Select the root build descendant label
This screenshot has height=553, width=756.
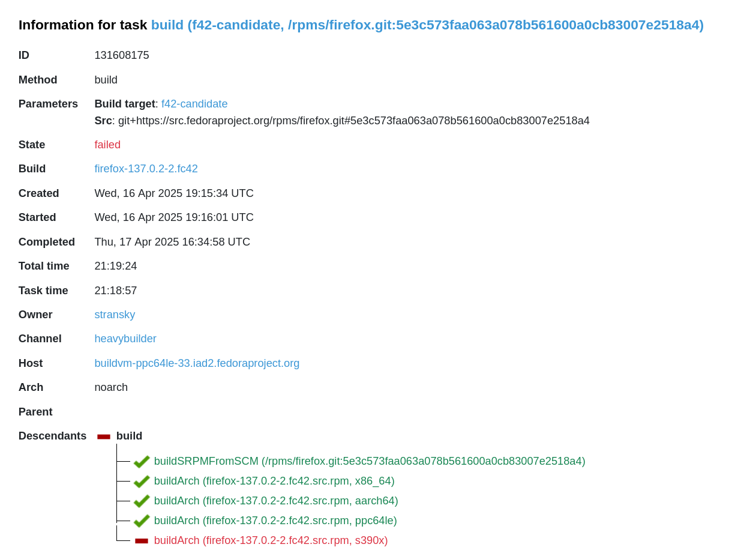click(x=129, y=436)
